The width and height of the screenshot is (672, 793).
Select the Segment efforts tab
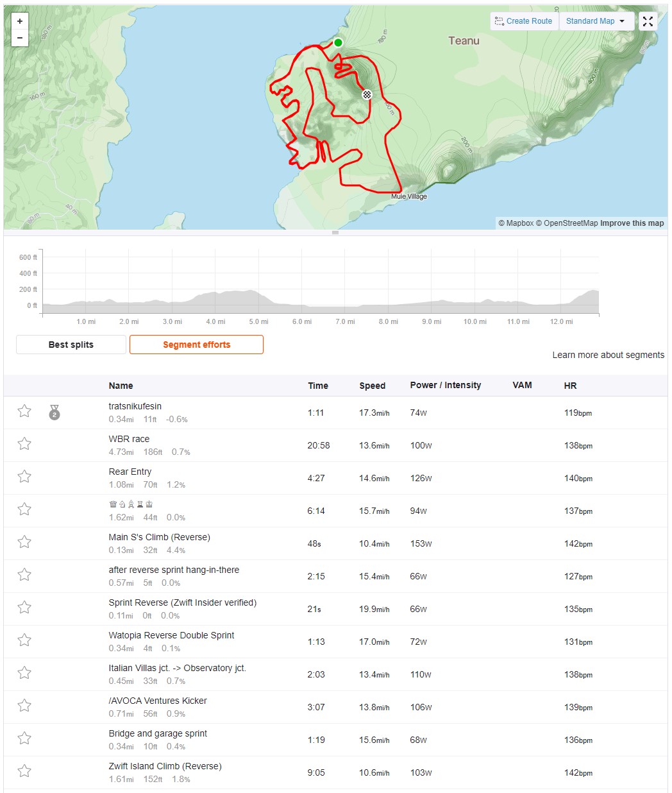tap(196, 345)
